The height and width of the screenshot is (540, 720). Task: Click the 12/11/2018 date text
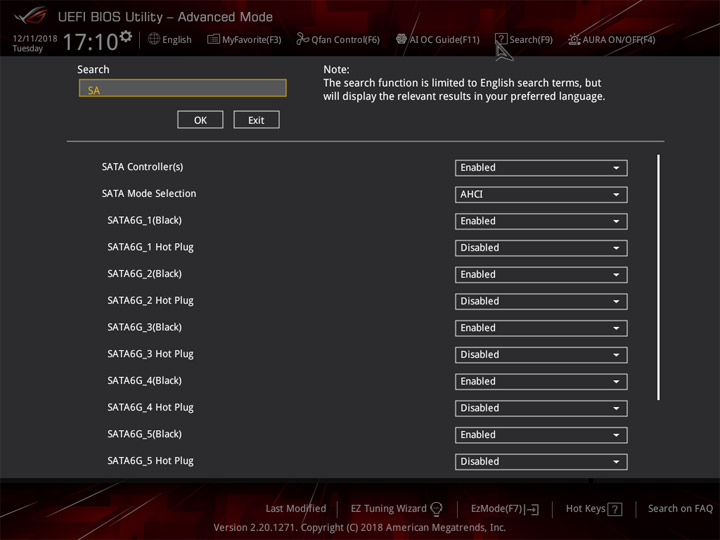pos(35,39)
